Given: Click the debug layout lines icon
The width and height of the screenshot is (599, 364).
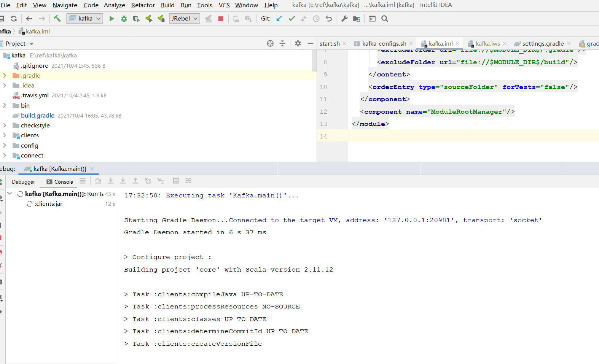Looking at the screenshot, I should tap(83, 181).
